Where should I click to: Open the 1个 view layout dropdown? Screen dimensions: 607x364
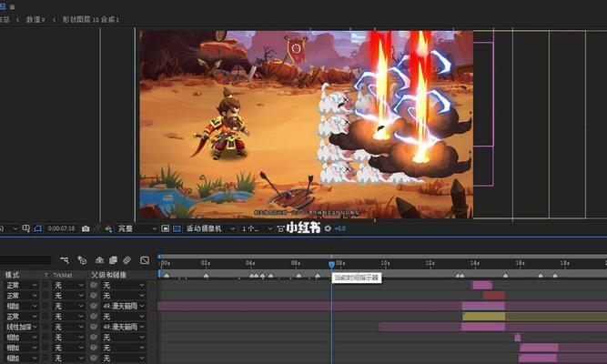click(x=257, y=228)
